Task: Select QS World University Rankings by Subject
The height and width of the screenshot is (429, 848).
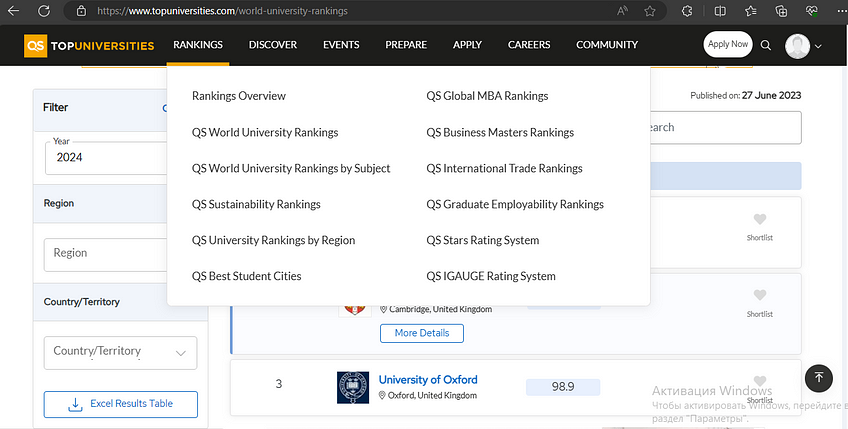Action: (291, 168)
